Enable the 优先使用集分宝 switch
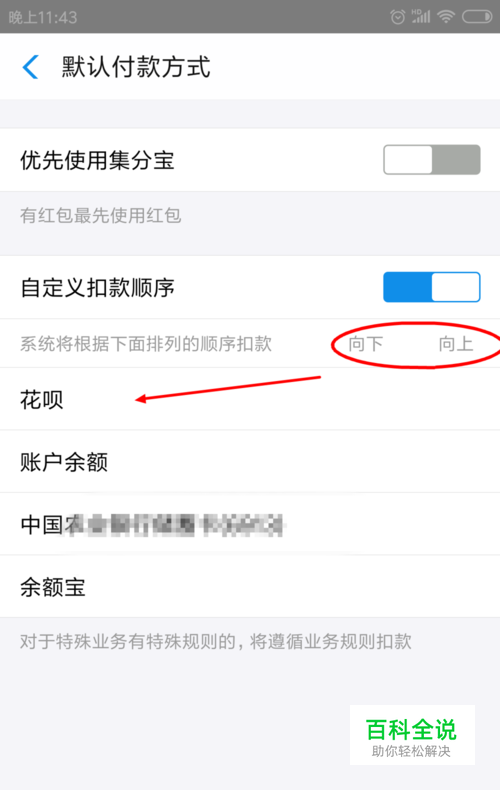The height and width of the screenshot is (790, 500). pos(432,160)
